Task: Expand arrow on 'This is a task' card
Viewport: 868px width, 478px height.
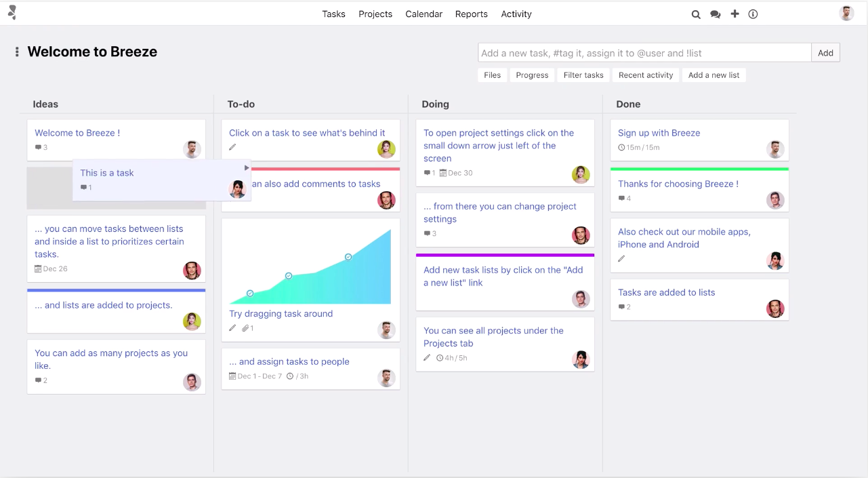Action: (x=247, y=167)
